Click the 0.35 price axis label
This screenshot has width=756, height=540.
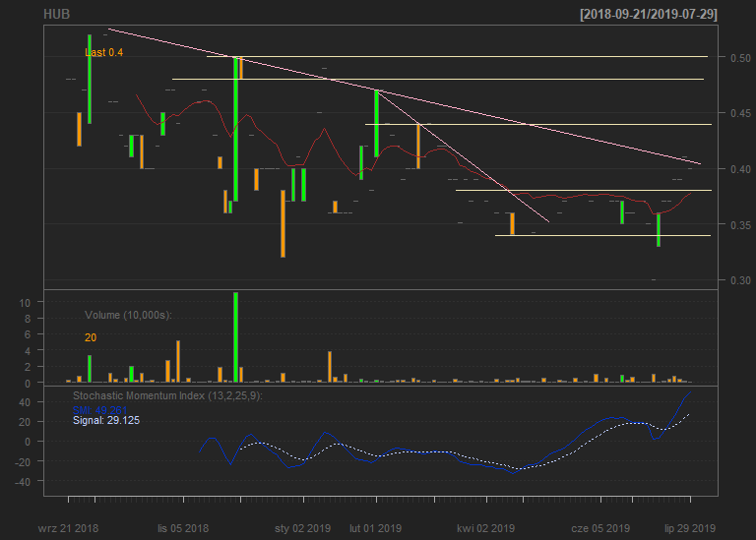[740, 225]
